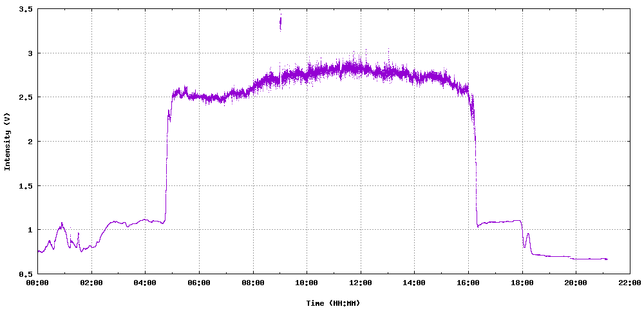Click the 04:00 time tick label

[x=145, y=283]
